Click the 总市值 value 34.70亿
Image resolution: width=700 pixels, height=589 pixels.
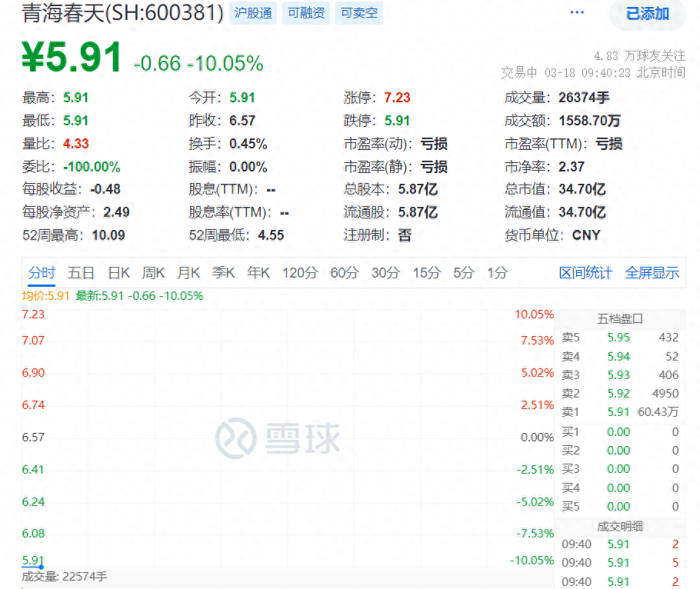(582, 189)
